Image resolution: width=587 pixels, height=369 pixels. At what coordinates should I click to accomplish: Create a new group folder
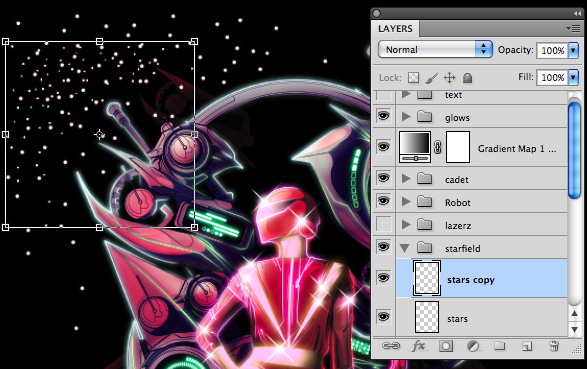(x=499, y=346)
